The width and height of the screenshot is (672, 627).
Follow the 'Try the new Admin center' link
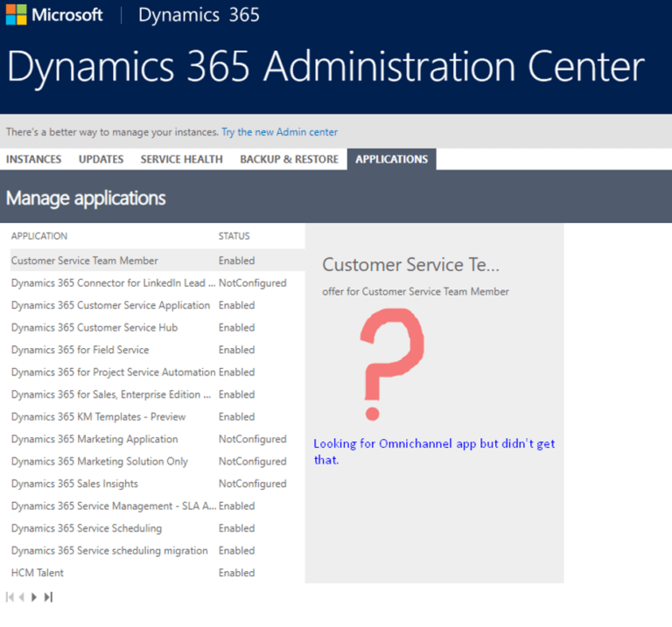279,132
